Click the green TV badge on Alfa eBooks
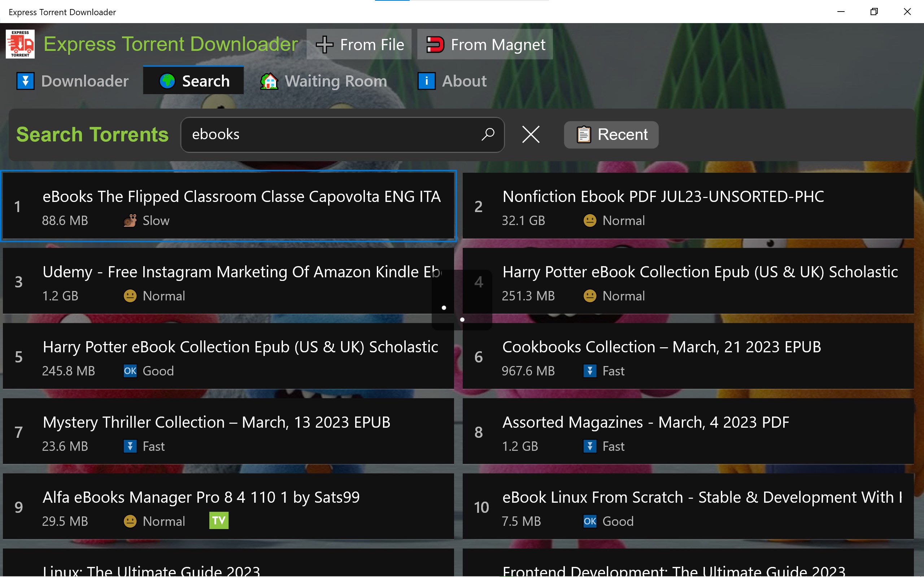924x577 pixels. point(219,520)
